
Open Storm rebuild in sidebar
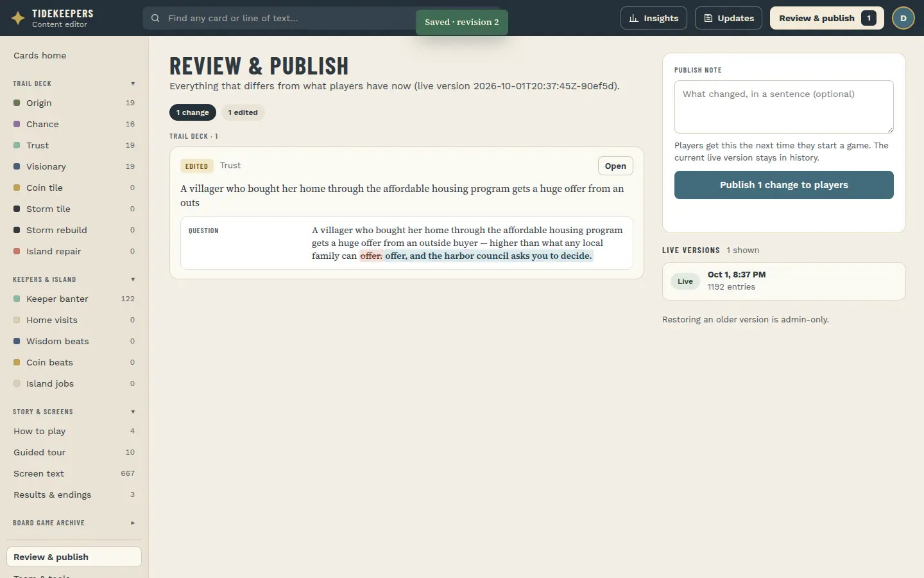[74, 230]
